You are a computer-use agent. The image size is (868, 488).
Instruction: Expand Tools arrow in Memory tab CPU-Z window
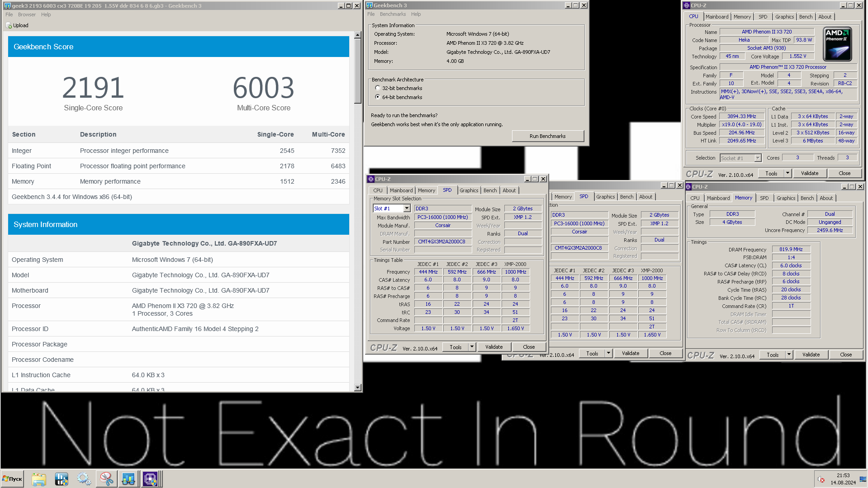click(x=789, y=355)
